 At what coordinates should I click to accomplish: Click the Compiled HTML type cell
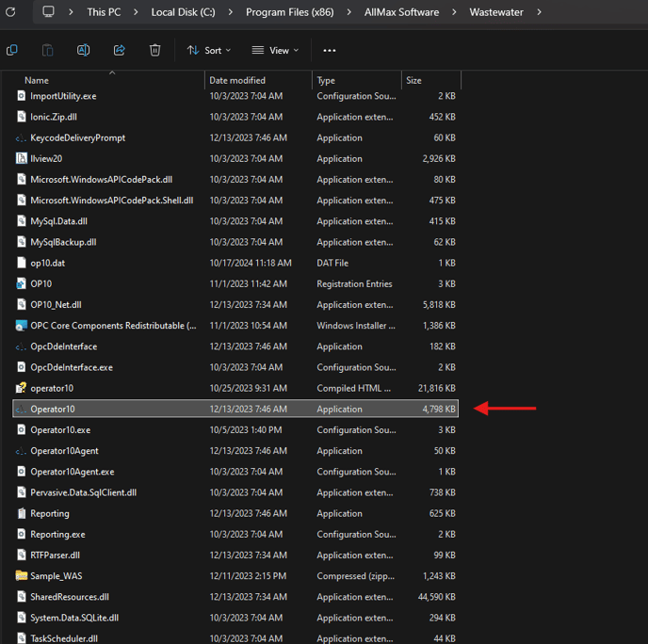(x=353, y=388)
